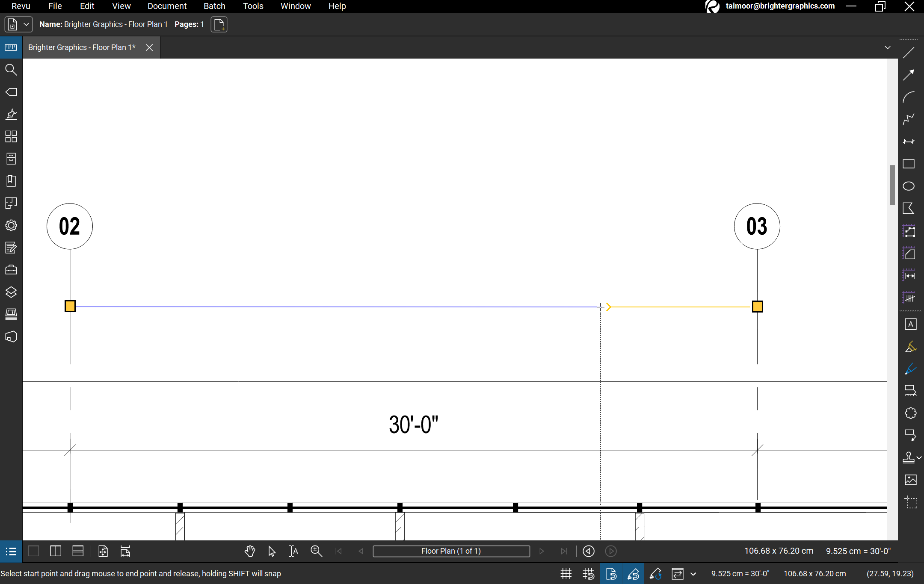Select the Rectangle markup tool
Screen dimensions: 924x584
point(909,164)
